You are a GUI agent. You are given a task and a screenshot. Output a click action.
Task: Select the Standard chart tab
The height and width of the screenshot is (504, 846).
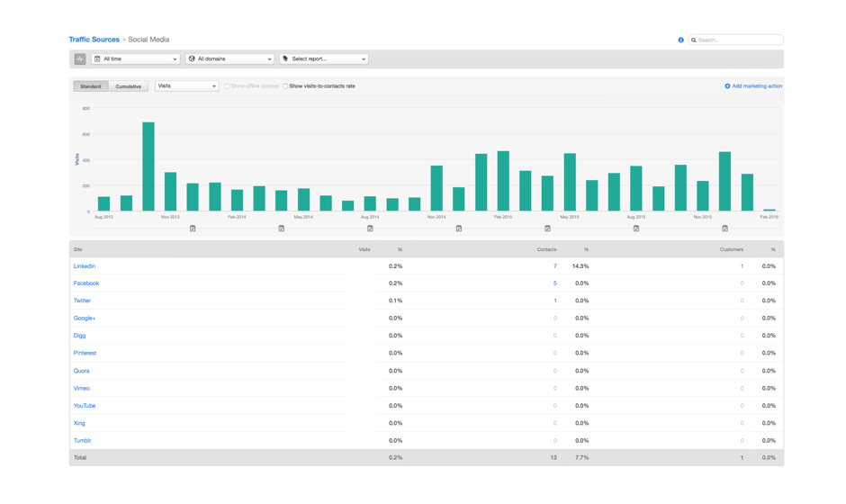[x=91, y=86]
